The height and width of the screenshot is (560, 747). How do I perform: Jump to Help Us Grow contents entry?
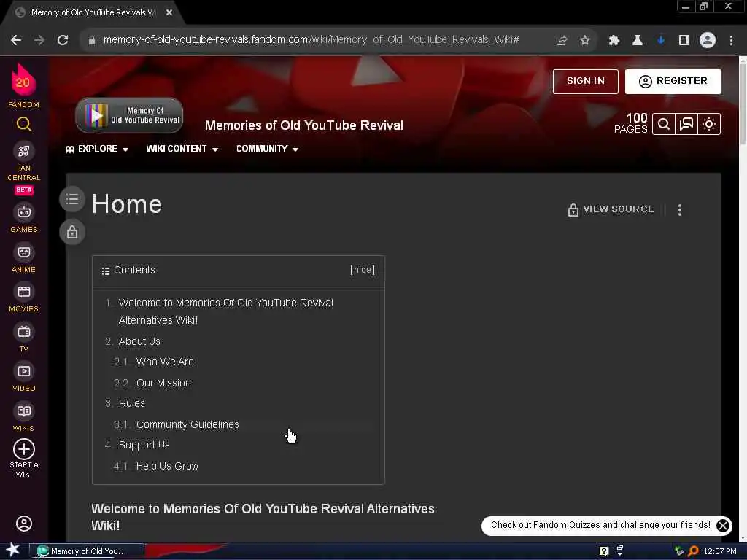coord(167,466)
